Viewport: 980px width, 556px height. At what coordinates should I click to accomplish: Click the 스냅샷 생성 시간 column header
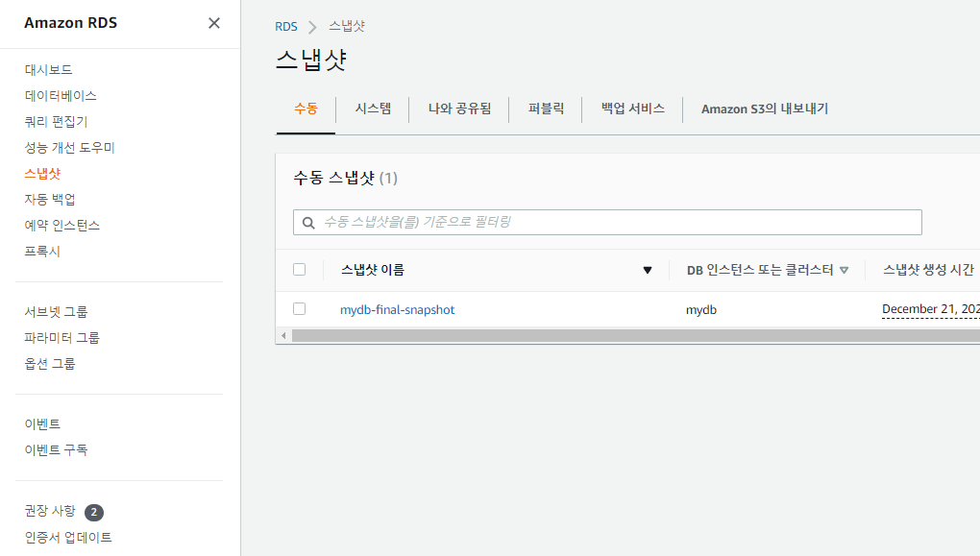tap(928, 270)
